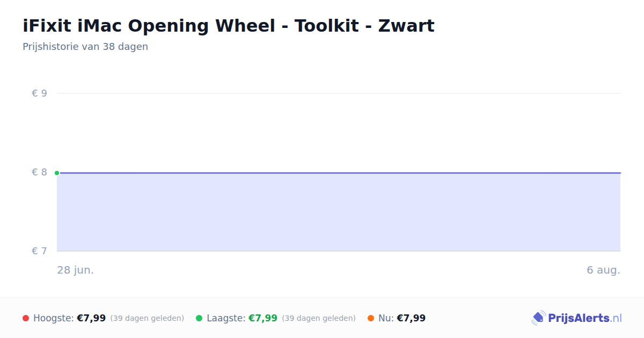This screenshot has width=644, height=338.
Task: Click the red Hoogste indicator dot
Action: pos(26,319)
